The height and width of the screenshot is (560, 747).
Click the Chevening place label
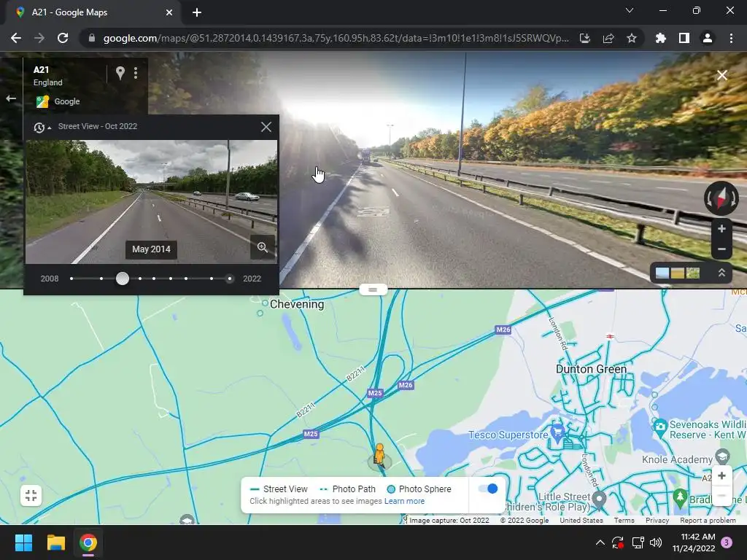tap(297, 304)
